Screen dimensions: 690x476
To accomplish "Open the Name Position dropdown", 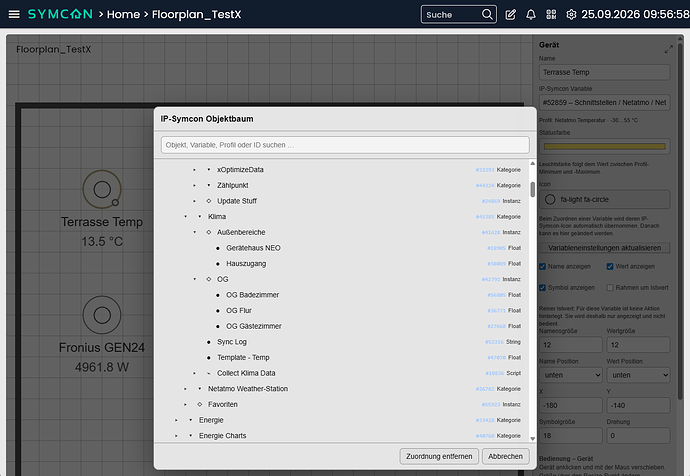I will tap(571, 375).
